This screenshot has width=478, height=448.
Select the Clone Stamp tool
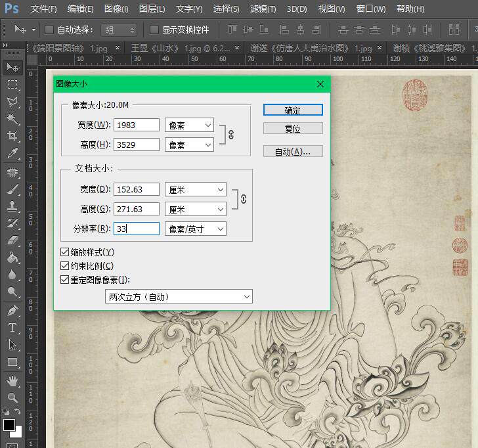(x=12, y=206)
